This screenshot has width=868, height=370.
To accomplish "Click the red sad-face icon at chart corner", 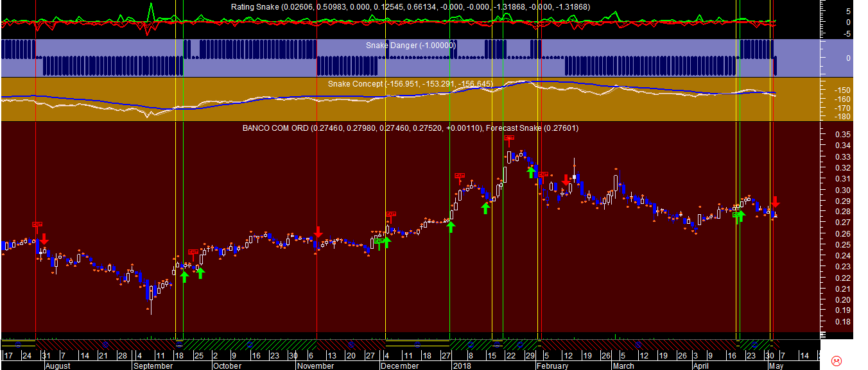I will click(x=837, y=360).
